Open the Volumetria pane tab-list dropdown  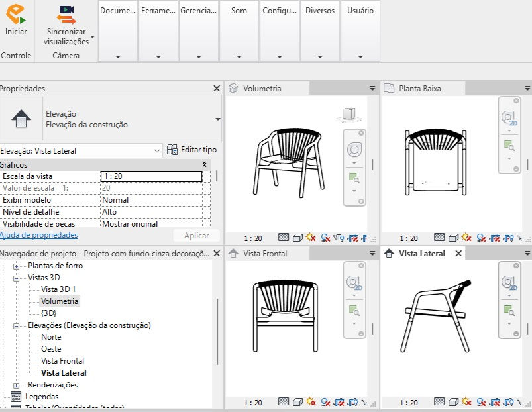click(372, 89)
